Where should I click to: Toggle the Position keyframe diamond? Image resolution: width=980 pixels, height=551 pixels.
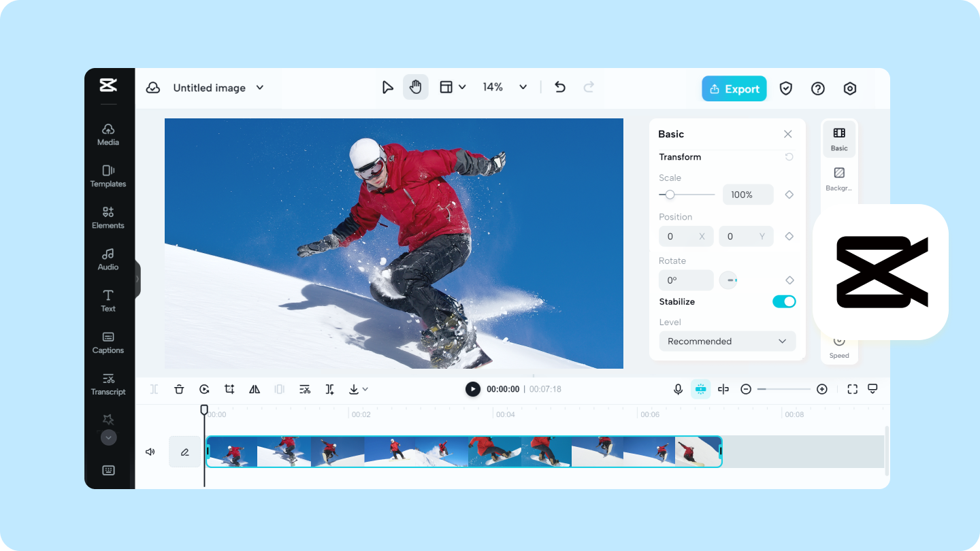(789, 236)
